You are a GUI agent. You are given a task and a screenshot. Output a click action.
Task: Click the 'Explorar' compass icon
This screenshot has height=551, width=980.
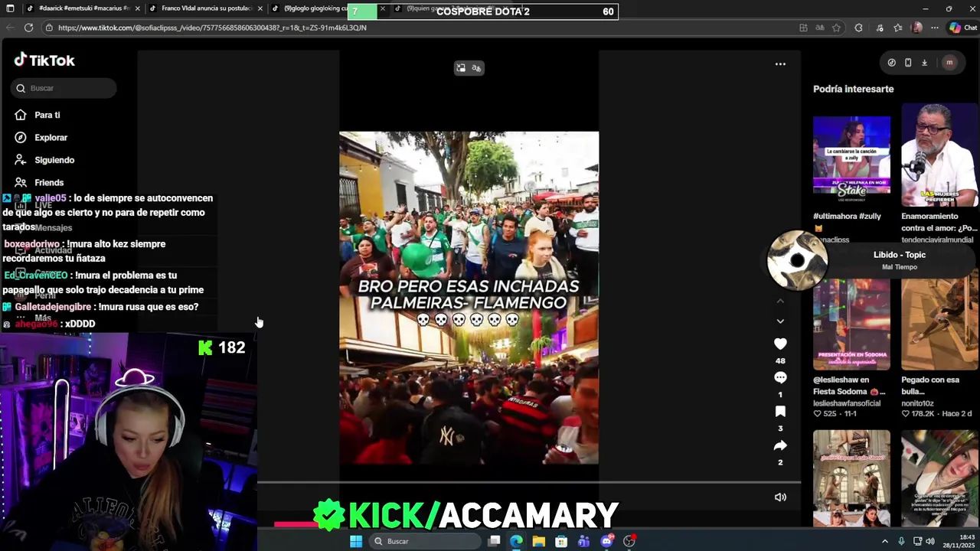21,138
